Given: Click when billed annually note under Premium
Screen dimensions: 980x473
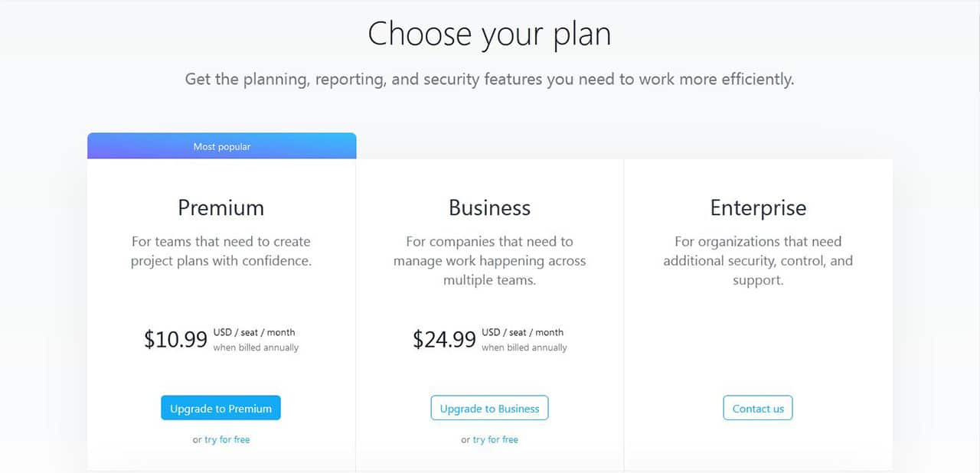Looking at the screenshot, I should coord(256,347).
